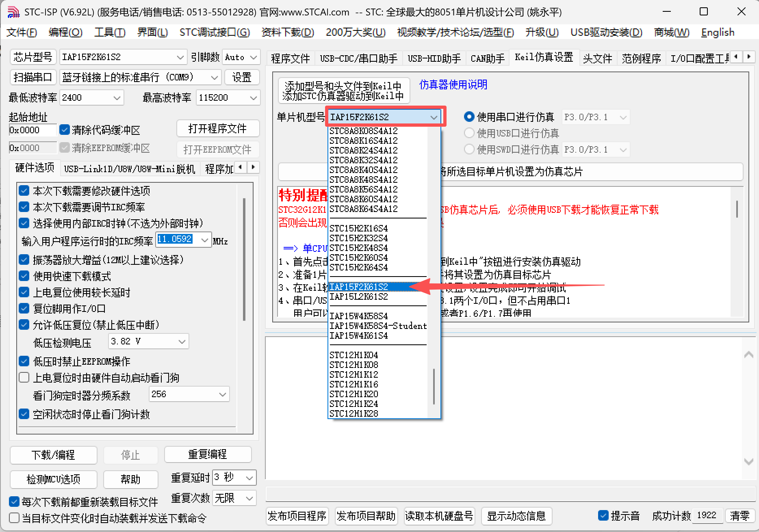
Task: Click the 扫描串口 button
Action: pos(33,77)
